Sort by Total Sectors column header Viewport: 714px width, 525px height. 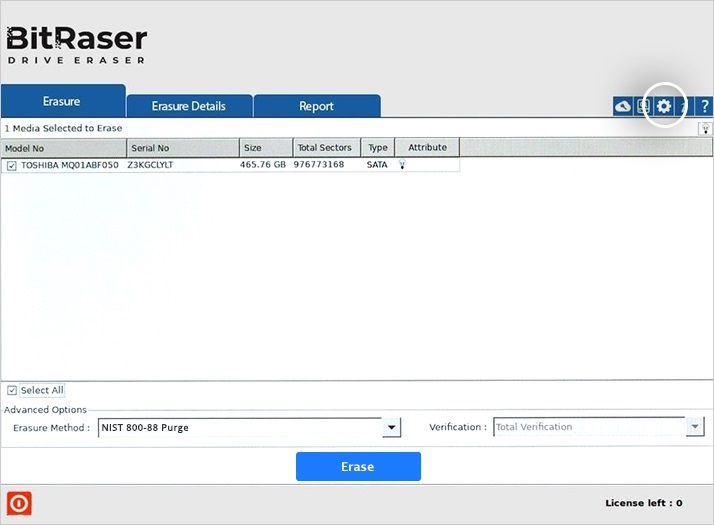326,148
